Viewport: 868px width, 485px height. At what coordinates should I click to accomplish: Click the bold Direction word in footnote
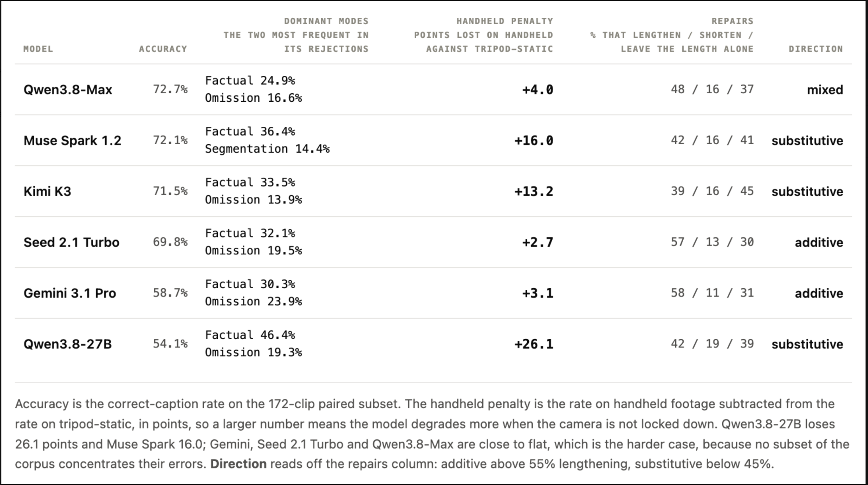coord(239,464)
